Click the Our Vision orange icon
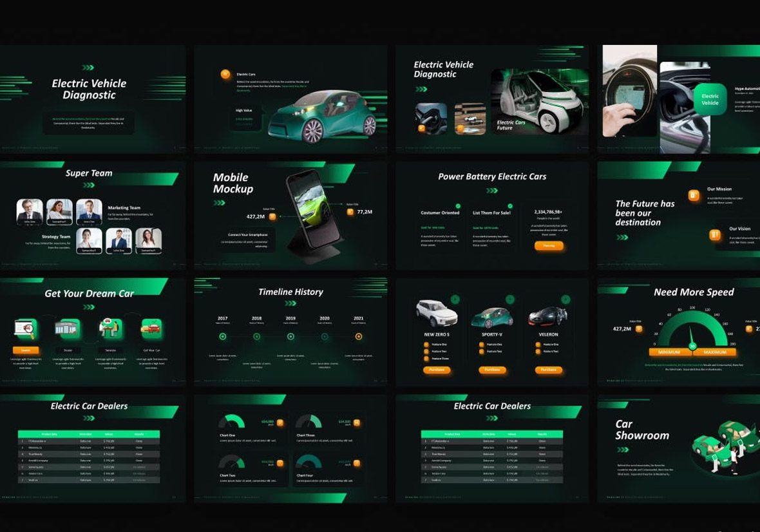This screenshot has width=760, height=532. pyautogui.click(x=714, y=234)
